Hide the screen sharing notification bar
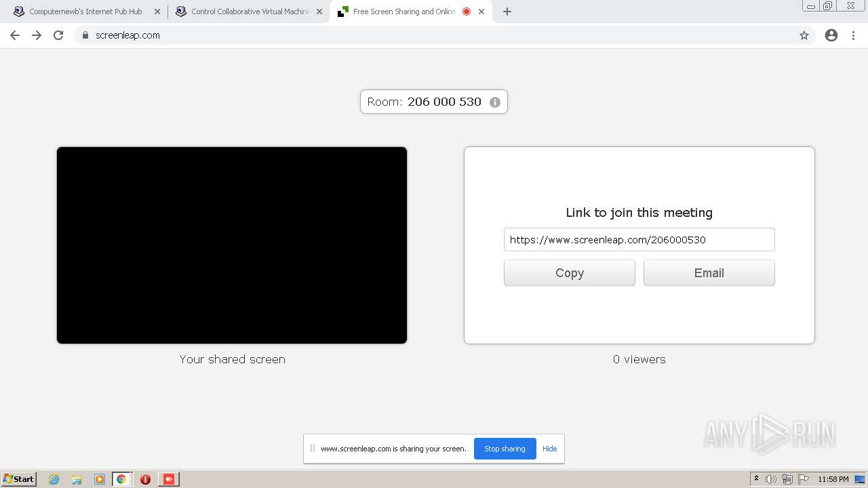The width and height of the screenshot is (868, 488). 549,449
